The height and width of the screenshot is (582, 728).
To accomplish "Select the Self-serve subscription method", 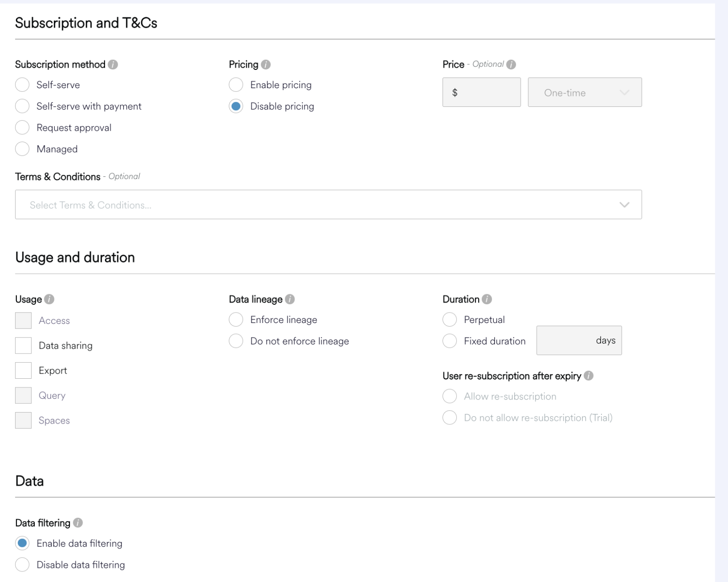I will (22, 85).
